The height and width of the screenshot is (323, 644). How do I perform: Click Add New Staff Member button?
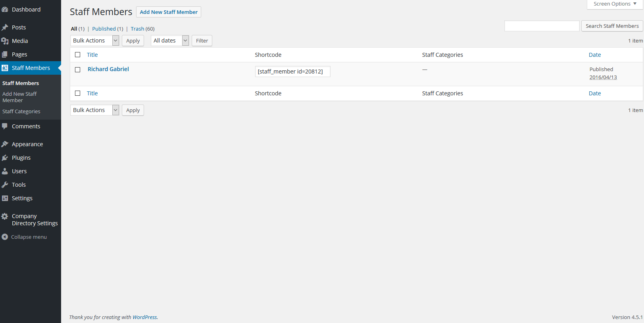point(169,12)
